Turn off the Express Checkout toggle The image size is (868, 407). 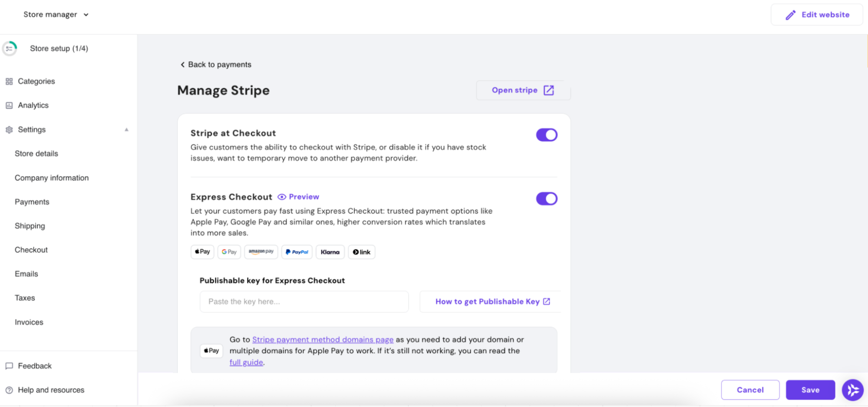click(x=546, y=199)
